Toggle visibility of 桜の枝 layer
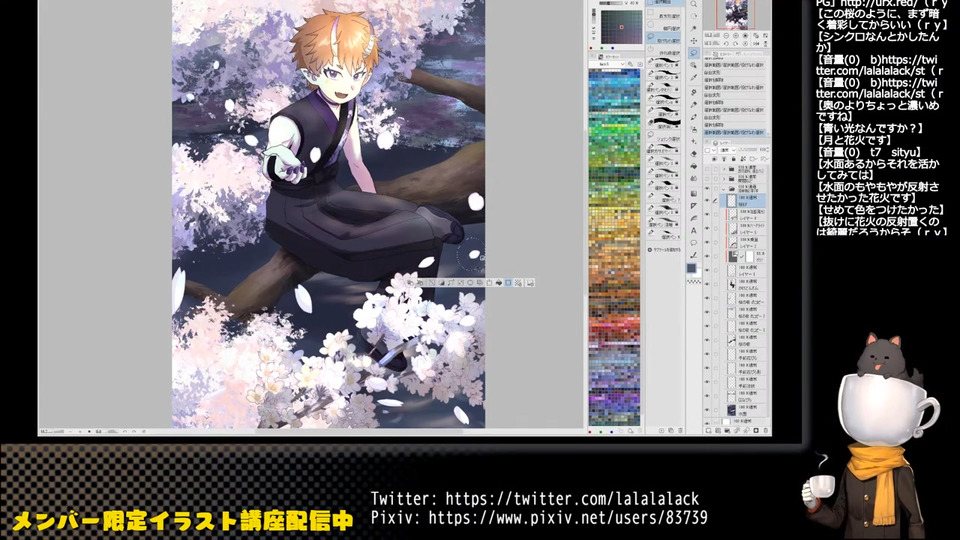The image size is (960, 540). pos(707,340)
